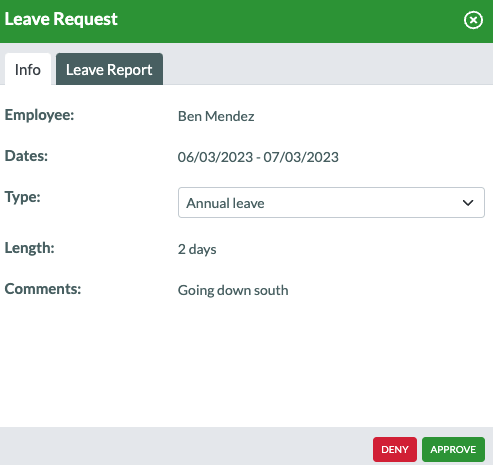This screenshot has height=466, width=493.
Task: Open the Leave Report tab
Action: 109,69
